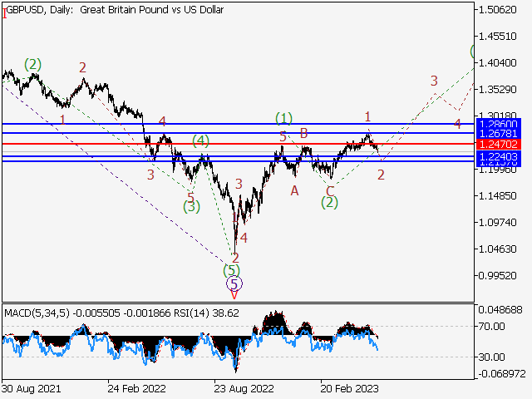The height and width of the screenshot is (399, 532).
Task: Click the green (1) wave label
Action: click(284, 118)
